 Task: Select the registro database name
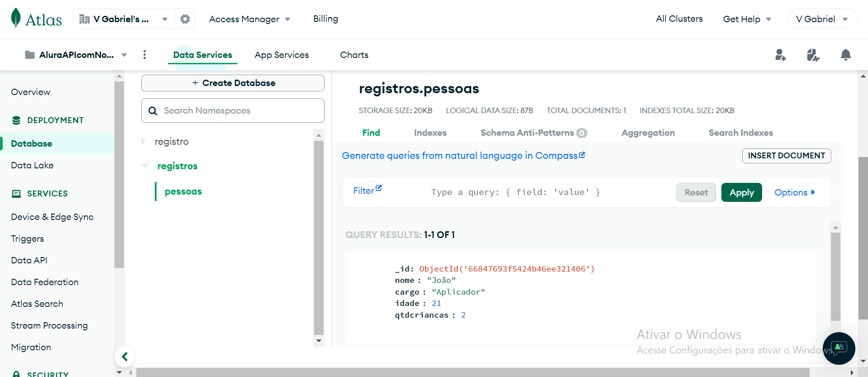pyautogui.click(x=172, y=142)
